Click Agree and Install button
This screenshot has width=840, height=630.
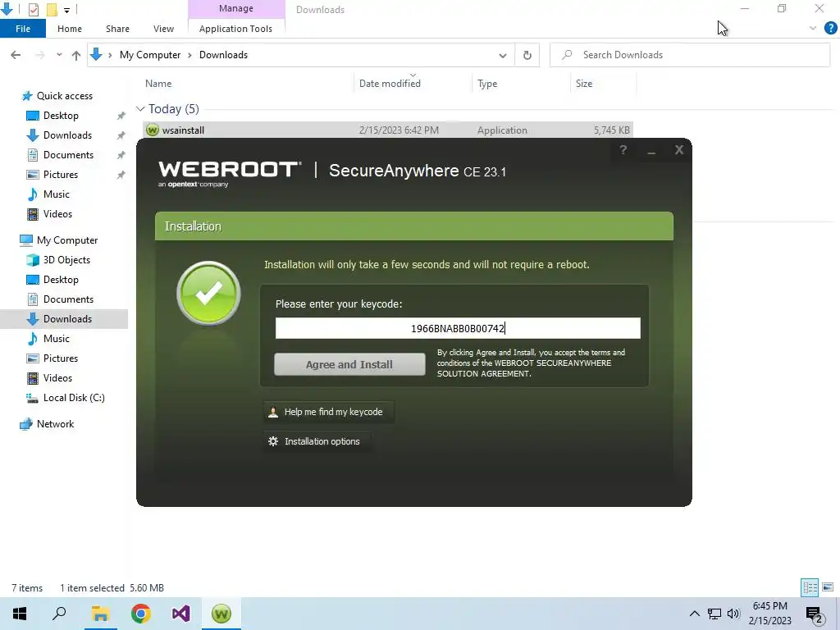pos(349,364)
